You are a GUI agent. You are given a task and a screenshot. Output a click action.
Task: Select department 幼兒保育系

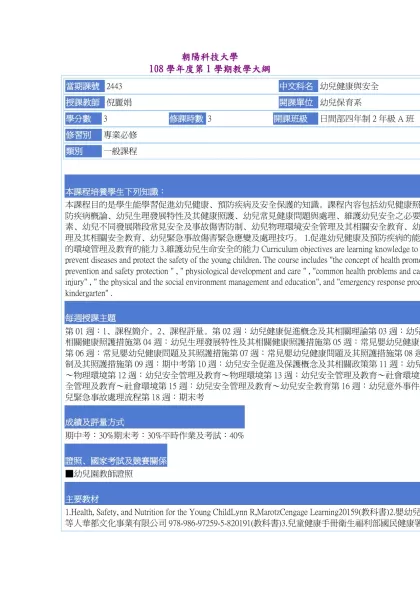click(341, 102)
